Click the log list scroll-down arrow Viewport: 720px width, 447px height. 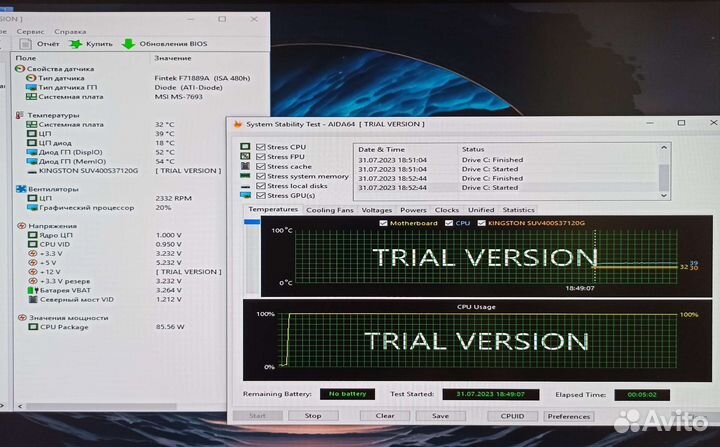click(664, 195)
